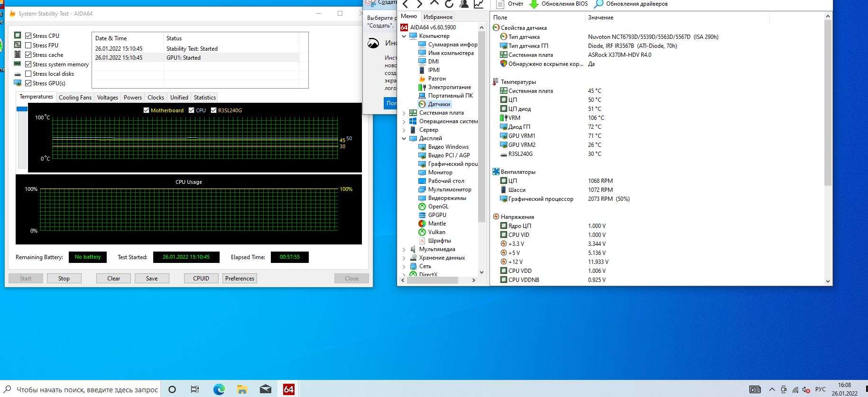
Task: Expand the Операционная система tree node
Action: 404,121
